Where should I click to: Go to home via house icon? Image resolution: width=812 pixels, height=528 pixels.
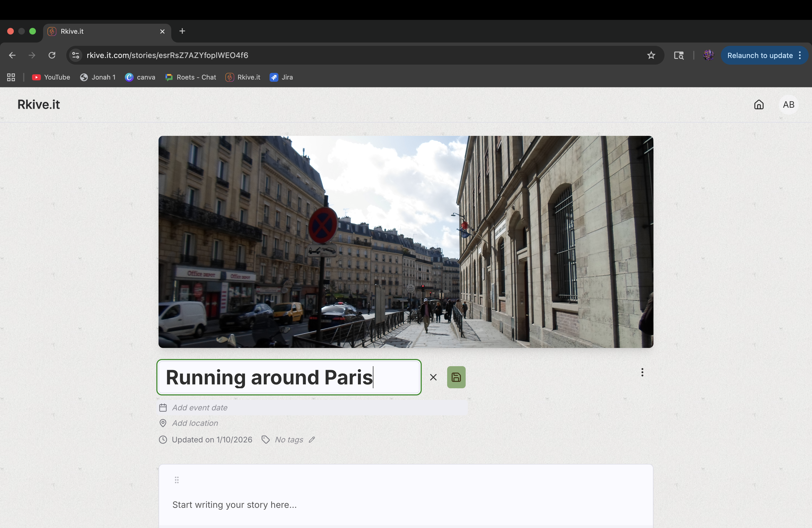click(758, 104)
